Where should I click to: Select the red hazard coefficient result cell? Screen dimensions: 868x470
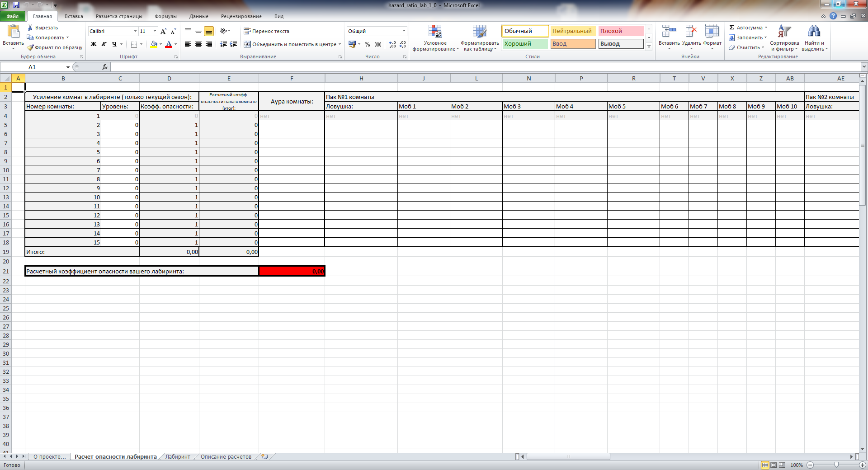292,271
